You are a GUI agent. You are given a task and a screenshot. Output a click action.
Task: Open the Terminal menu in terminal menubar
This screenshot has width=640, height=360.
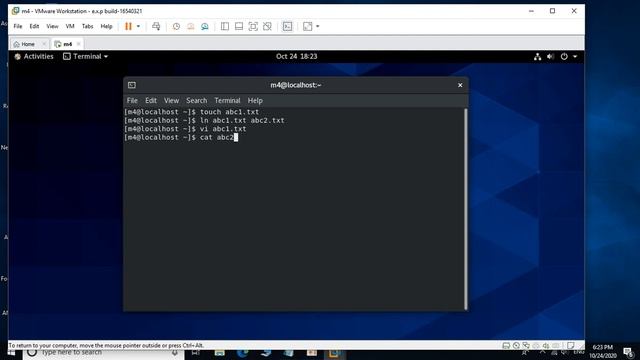[227, 100]
